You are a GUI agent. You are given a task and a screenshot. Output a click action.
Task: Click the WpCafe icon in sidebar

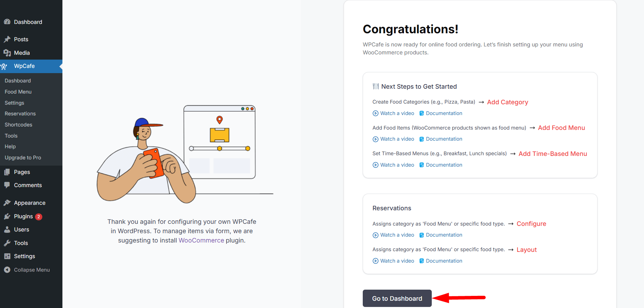pos(4,66)
